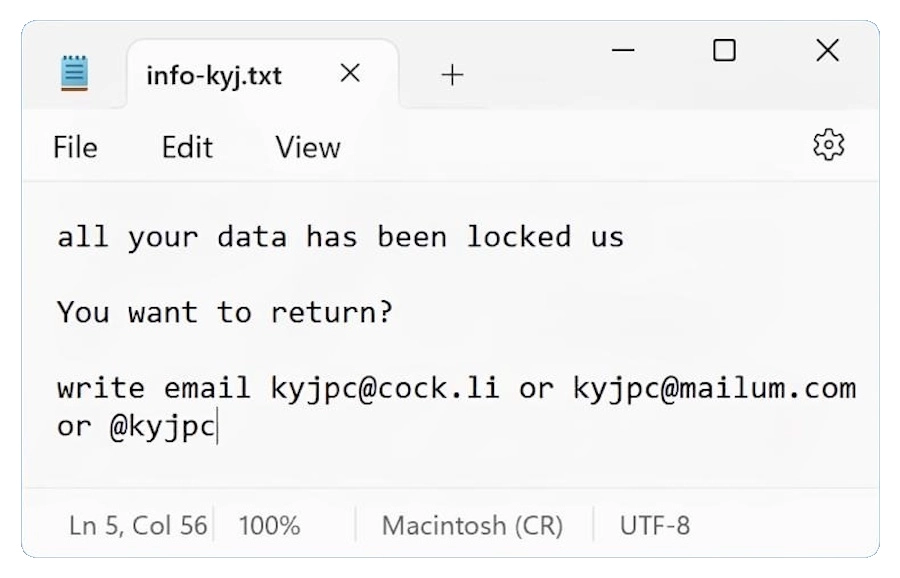Image resolution: width=900 pixels, height=578 pixels.
Task: Open the File menu
Action: 75,148
